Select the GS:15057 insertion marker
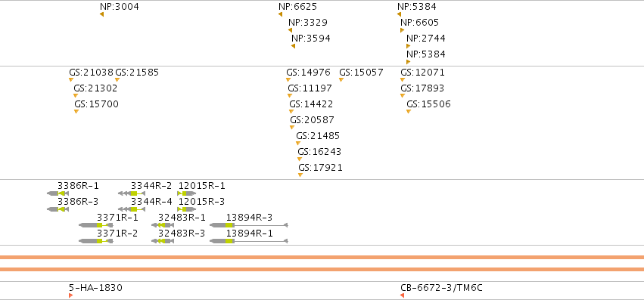 tap(341, 79)
